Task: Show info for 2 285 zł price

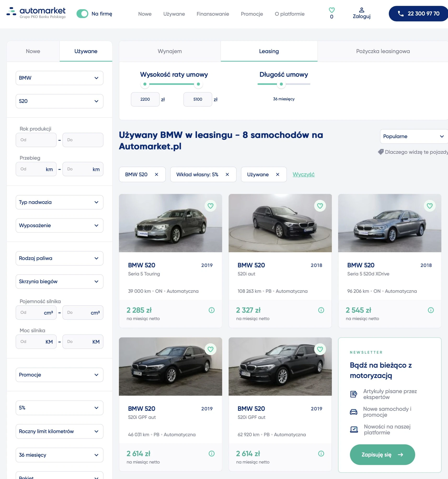Action: pos(211,310)
